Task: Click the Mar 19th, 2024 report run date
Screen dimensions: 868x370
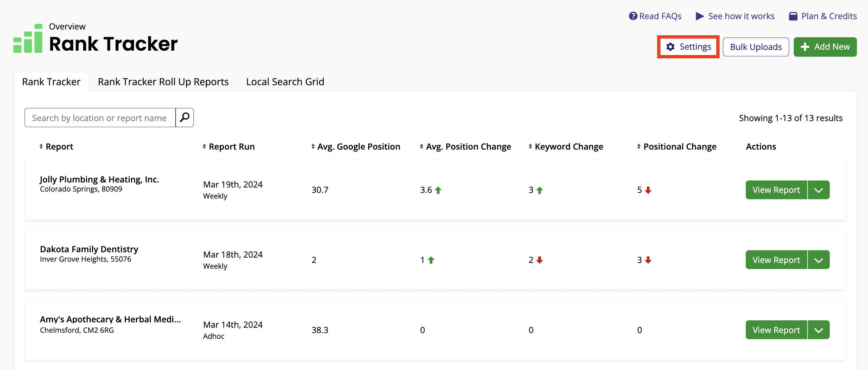Action: 233,184
